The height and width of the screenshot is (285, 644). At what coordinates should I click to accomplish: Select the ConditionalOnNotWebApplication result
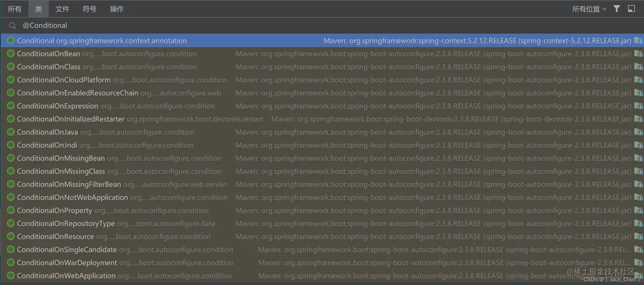[x=322, y=197]
